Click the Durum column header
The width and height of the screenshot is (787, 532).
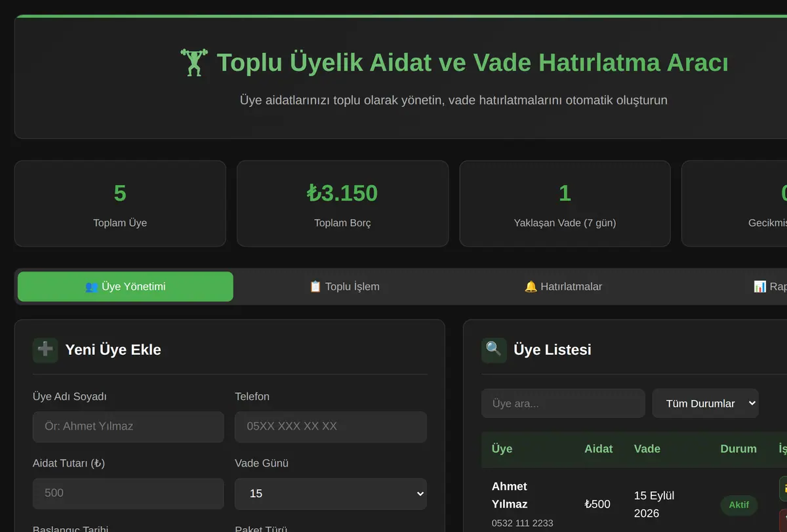pos(738,449)
